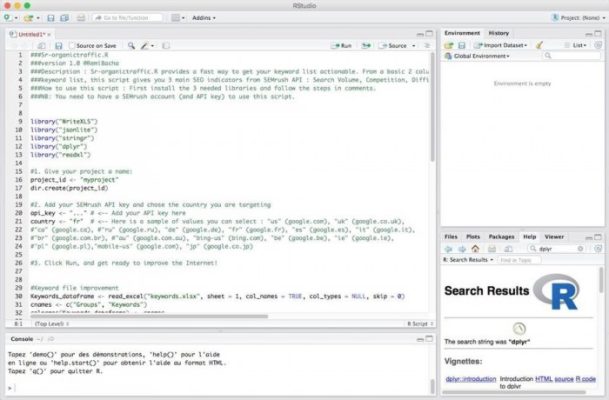Open Find/Replace with the magnifier icon
Screen dimensions: 609x400
tap(131, 46)
